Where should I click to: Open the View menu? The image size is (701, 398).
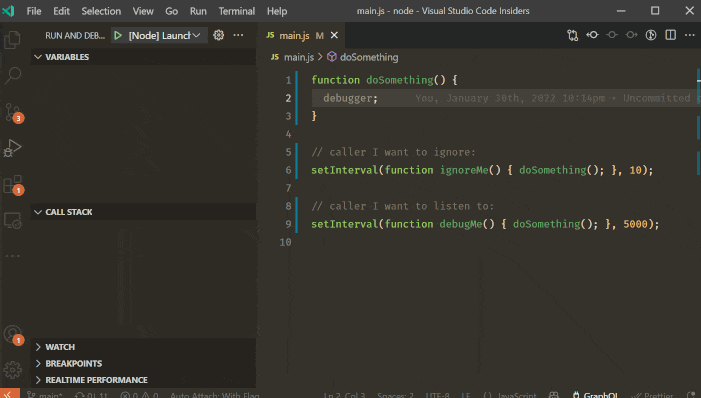(143, 11)
